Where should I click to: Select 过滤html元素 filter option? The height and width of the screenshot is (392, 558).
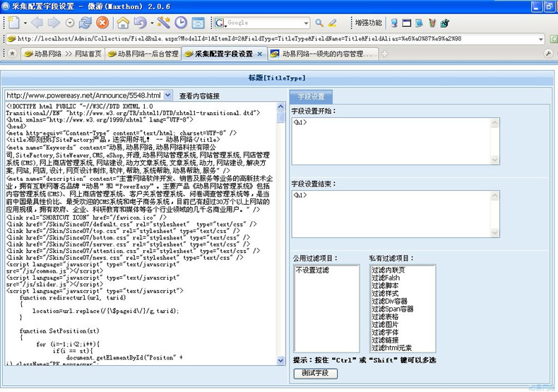pyautogui.click(x=392, y=348)
